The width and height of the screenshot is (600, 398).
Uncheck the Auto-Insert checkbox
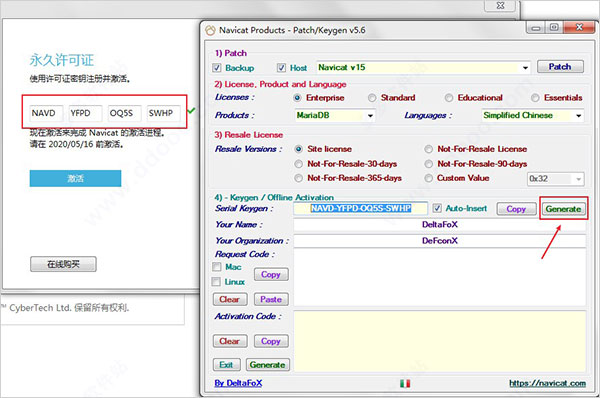437,208
